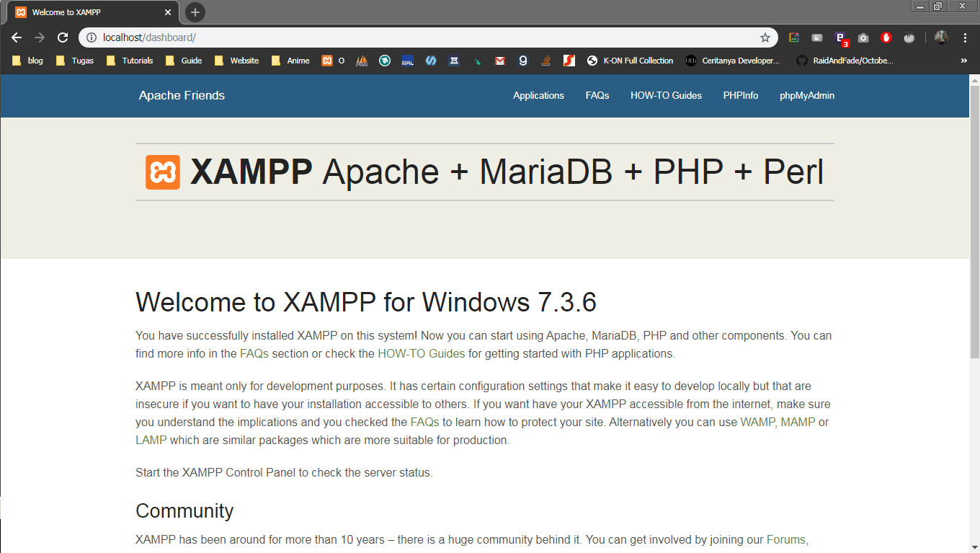The height and width of the screenshot is (553, 980).
Task: Open the Tugas bookmarks folder
Action: (74, 61)
